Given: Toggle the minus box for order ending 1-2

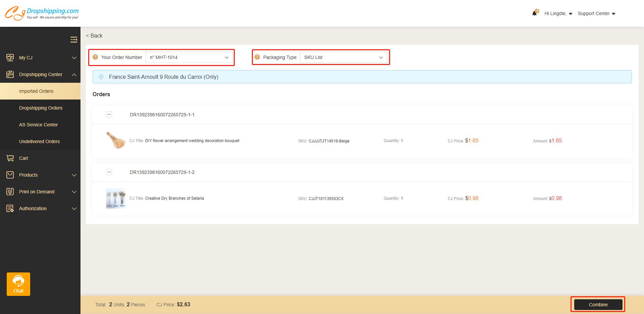Looking at the screenshot, I should [x=109, y=172].
